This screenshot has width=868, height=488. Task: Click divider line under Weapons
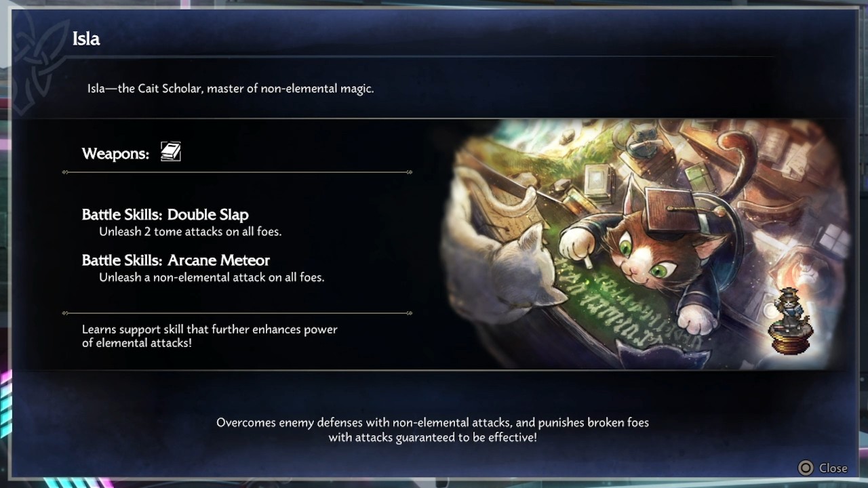pos(237,172)
